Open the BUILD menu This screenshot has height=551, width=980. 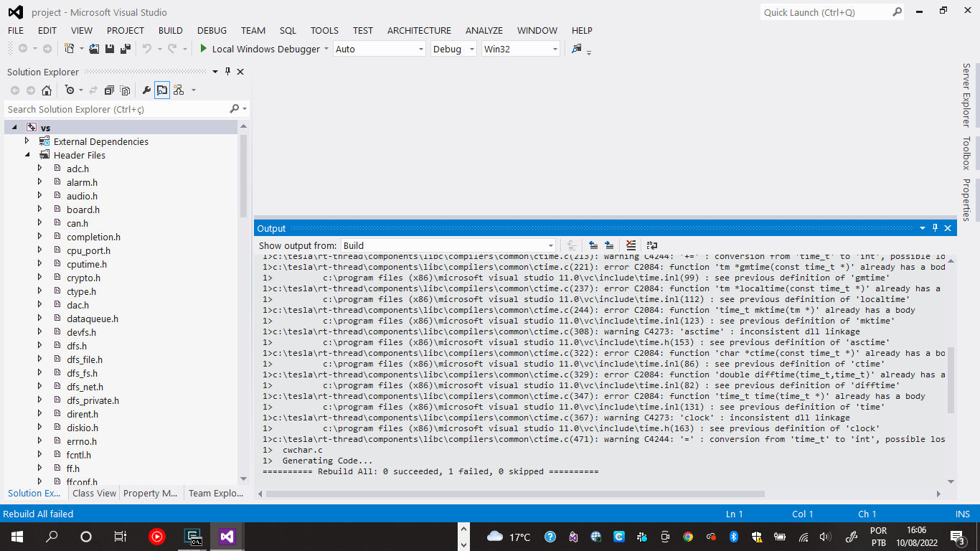[170, 30]
